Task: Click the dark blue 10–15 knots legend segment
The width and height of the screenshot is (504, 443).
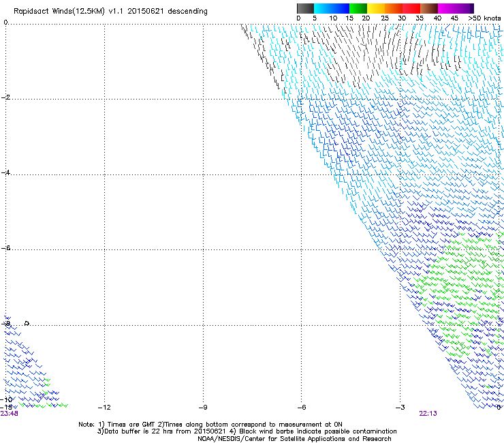Action: [341, 8]
